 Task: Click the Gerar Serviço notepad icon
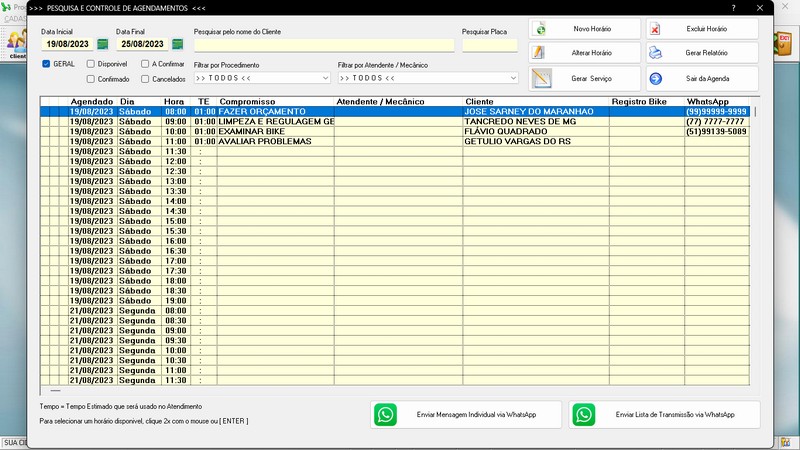(x=541, y=79)
